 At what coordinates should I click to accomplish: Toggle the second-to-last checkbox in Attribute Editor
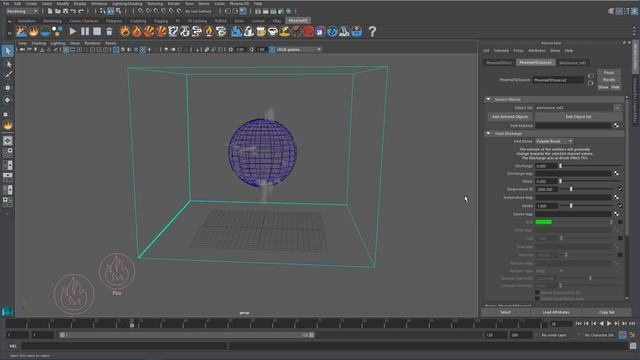tap(537, 293)
